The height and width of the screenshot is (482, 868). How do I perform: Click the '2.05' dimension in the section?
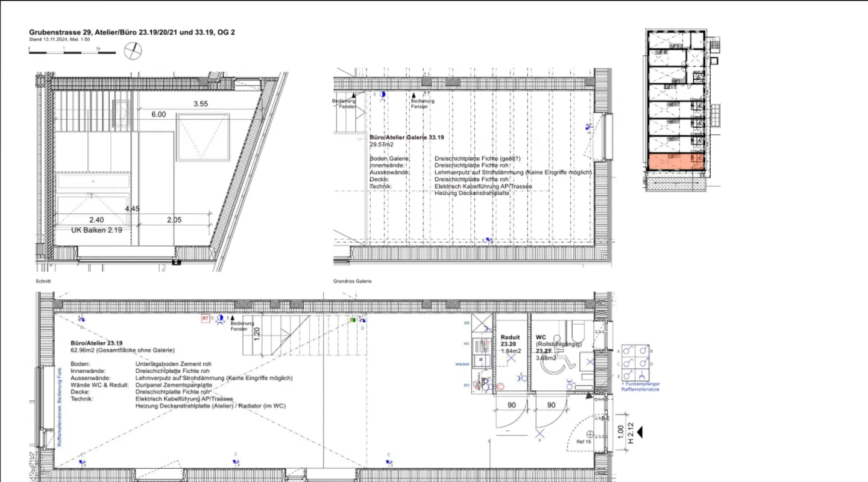point(174,220)
